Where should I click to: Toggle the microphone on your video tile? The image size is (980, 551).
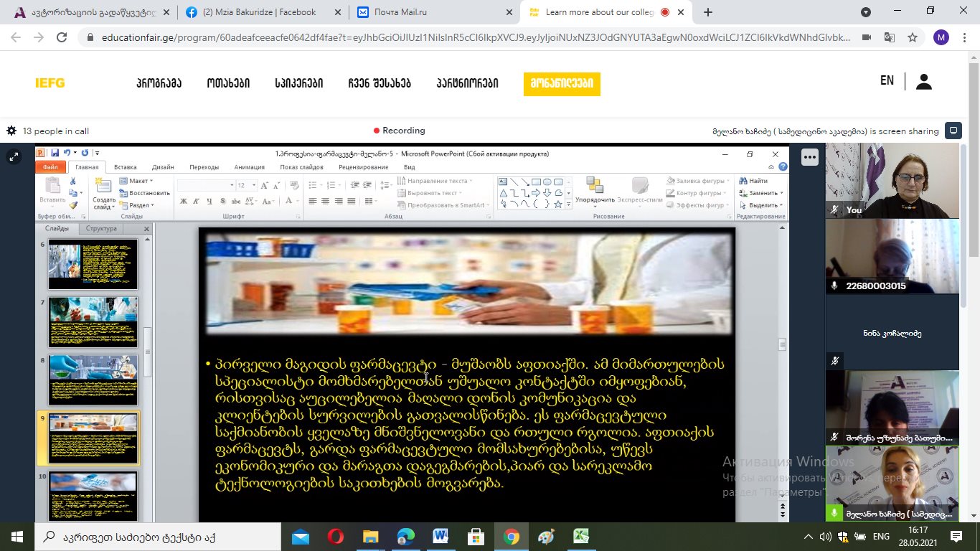point(834,210)
